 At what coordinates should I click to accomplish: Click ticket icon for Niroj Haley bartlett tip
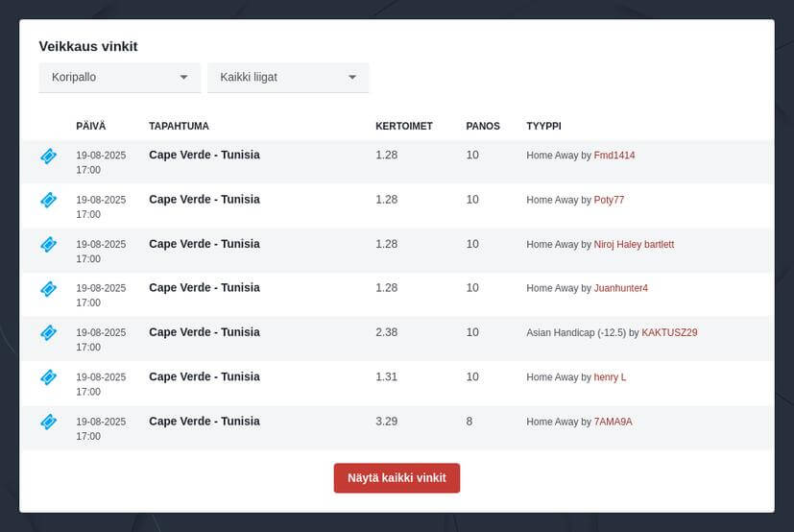[x=49, y=245]
